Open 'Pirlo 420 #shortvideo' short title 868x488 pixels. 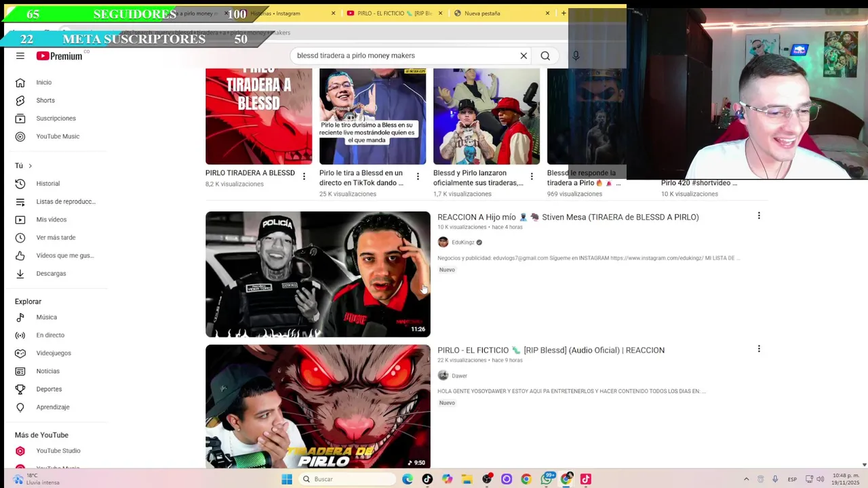tap(699, 183)
